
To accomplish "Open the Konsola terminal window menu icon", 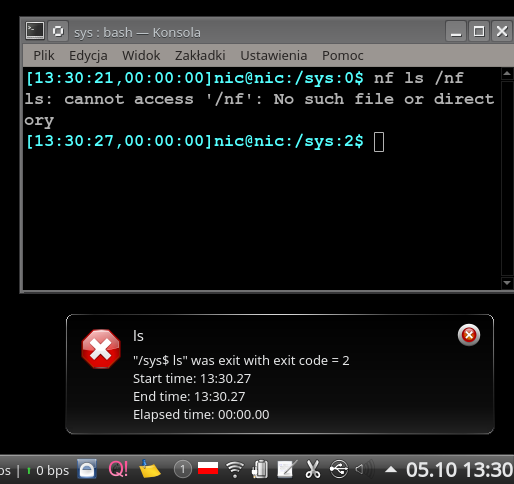I will pos(35,31).
